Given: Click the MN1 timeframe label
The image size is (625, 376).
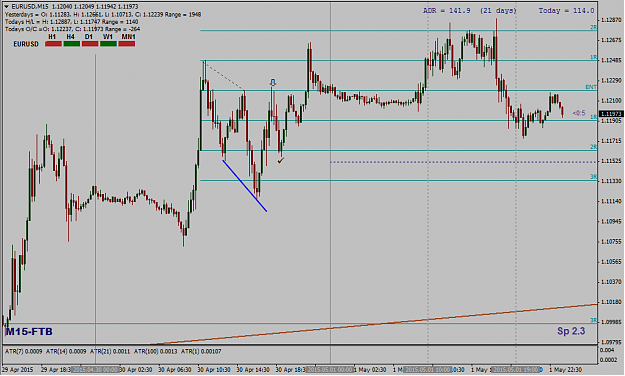Looking at the screenshot, I should [x=128, y=37].
